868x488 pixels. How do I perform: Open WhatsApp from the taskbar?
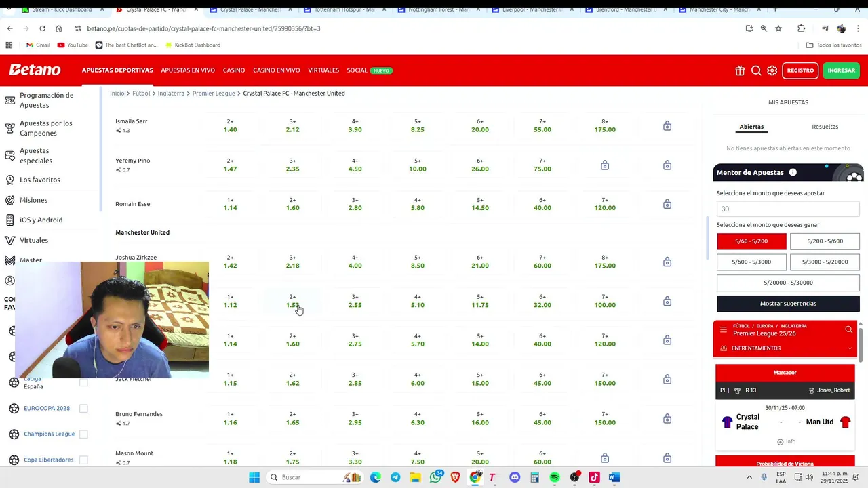(435, 477)
